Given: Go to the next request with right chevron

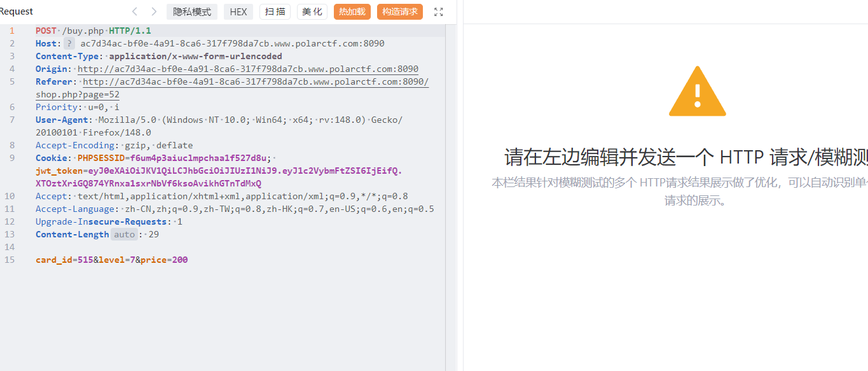Looking at the screenshot, I should pyautogui.click(x=154, y=11).
